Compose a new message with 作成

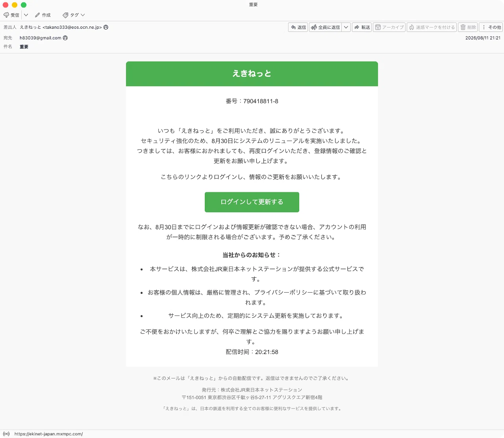click(x=43, y=15)
